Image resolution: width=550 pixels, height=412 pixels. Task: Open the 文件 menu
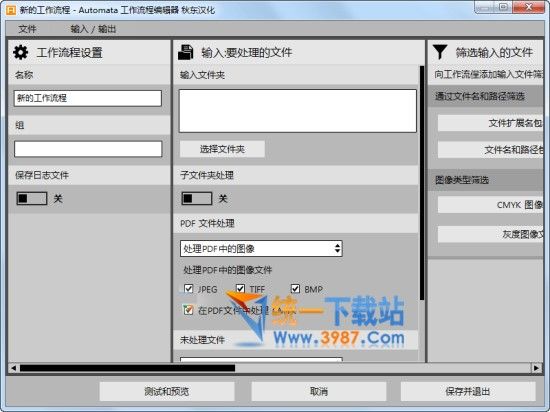pos(27,29)
